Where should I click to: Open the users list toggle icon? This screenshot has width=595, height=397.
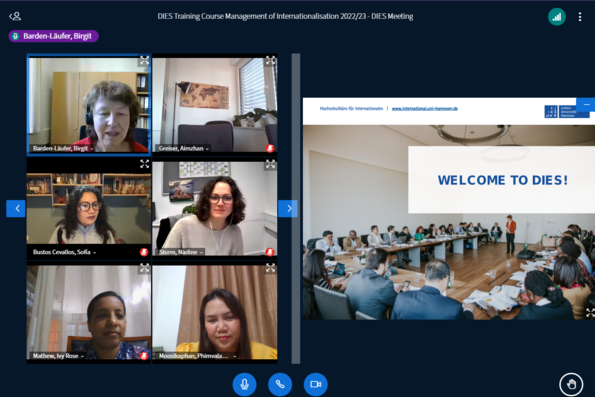pos(15,16)
